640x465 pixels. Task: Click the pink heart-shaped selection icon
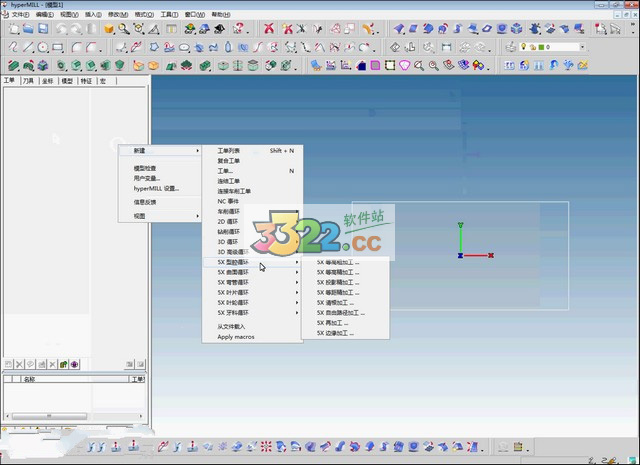click(x=404, y=65)
